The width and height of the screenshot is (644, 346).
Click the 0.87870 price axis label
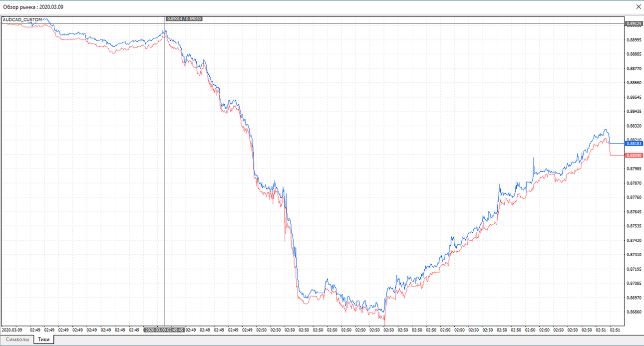[634, 183]
